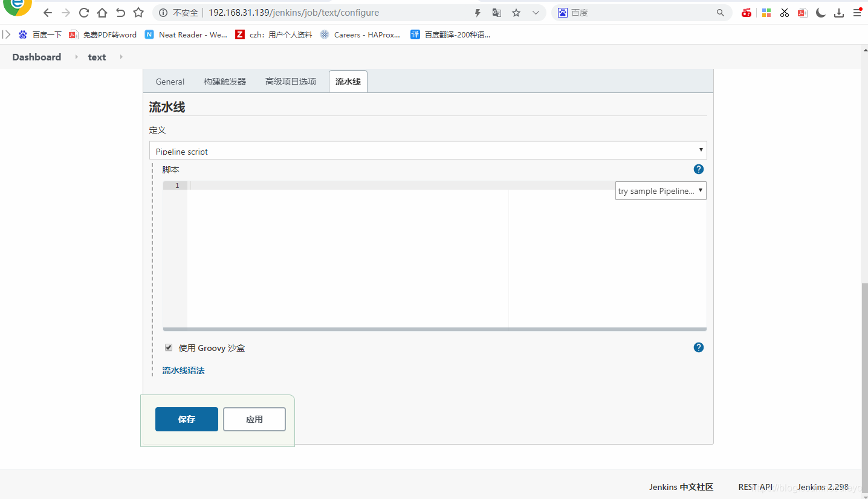868x499 pixels.
Task: Click the site info 不安全 icon
Action: pyautogui.click(x=163, y=13)
